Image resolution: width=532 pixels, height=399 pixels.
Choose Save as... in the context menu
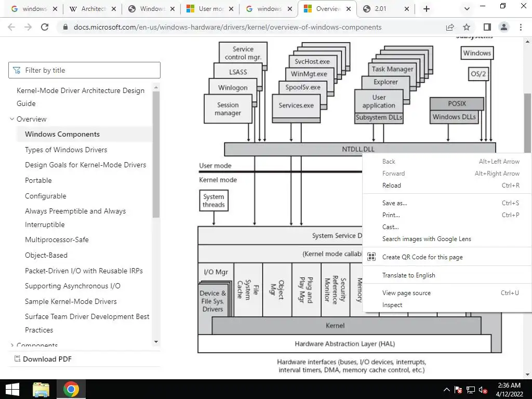coord(446,203)
